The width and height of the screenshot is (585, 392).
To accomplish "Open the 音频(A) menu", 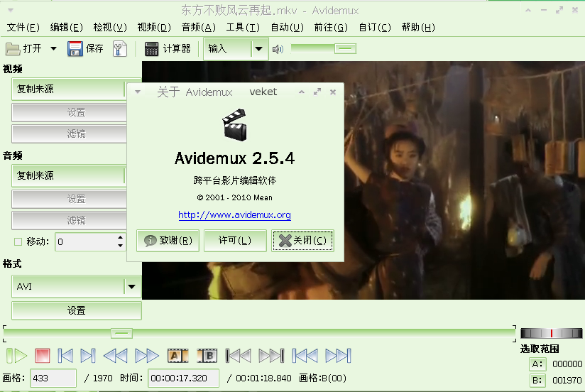I will coord(199,27).
